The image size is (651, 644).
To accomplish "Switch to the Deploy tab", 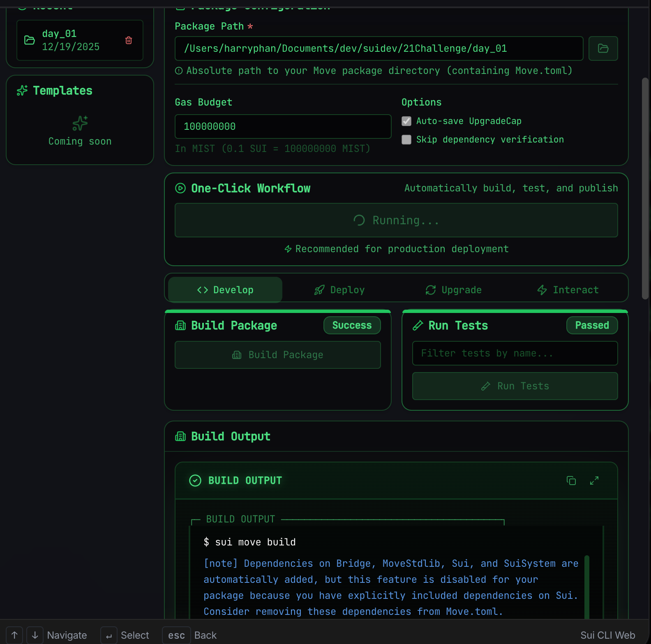I will click(x=339, y=290).
